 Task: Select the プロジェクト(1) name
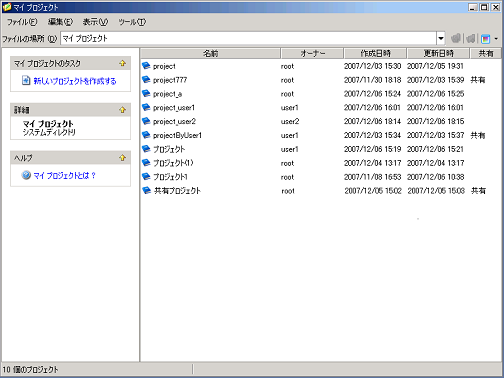[173, 163]
